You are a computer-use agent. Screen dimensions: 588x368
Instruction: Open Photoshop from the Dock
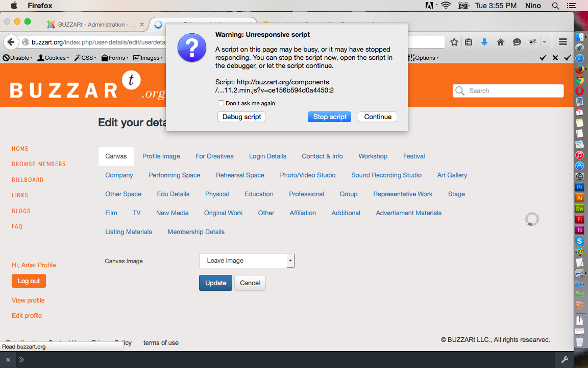[580, 187]
